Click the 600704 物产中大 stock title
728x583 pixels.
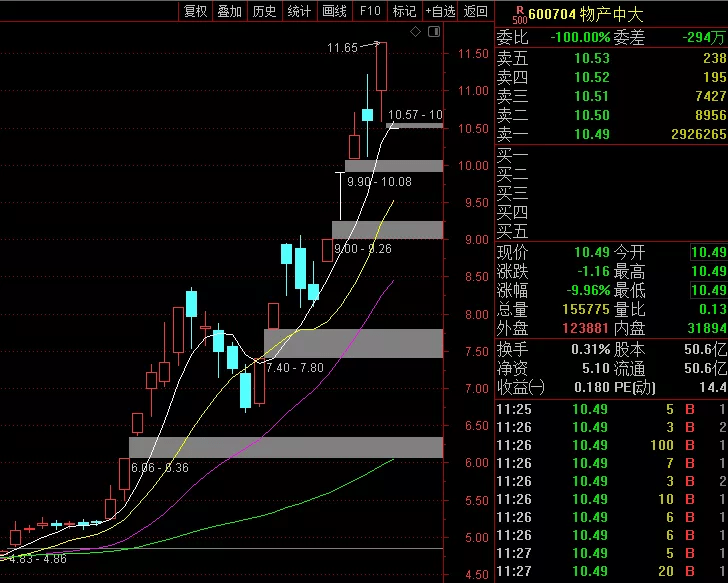point(586,15)
